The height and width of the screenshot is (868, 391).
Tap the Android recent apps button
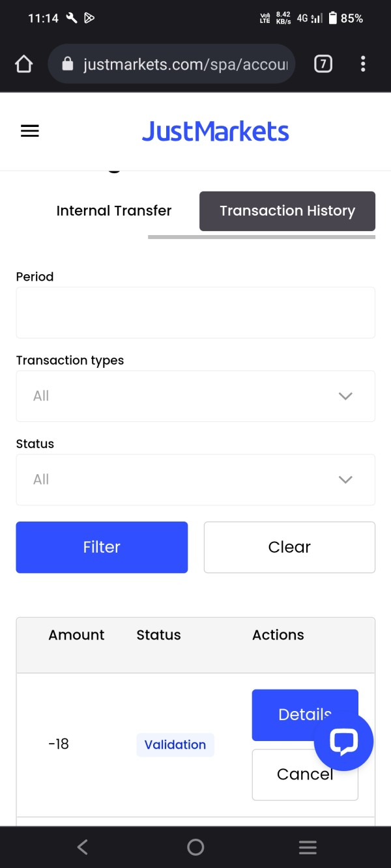(308, 847)
